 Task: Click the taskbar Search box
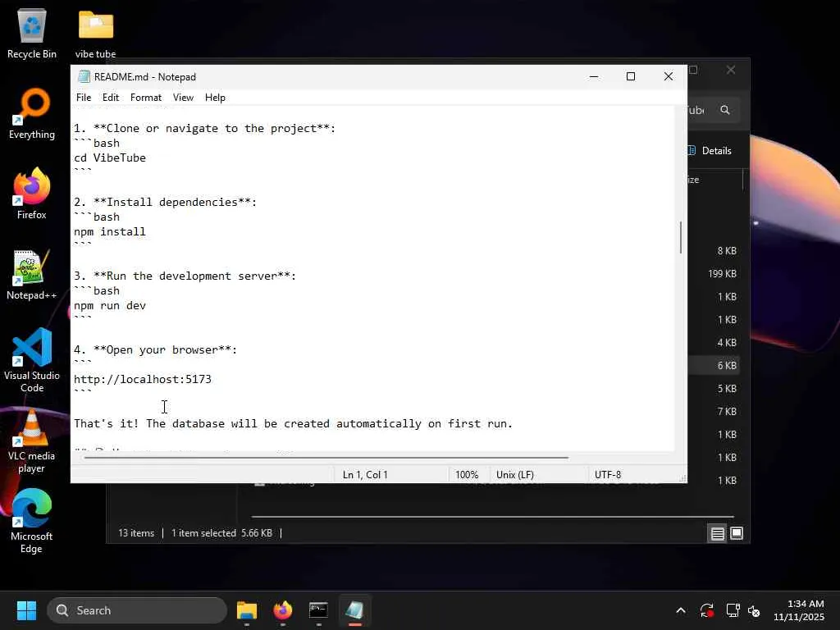point(137,610)
